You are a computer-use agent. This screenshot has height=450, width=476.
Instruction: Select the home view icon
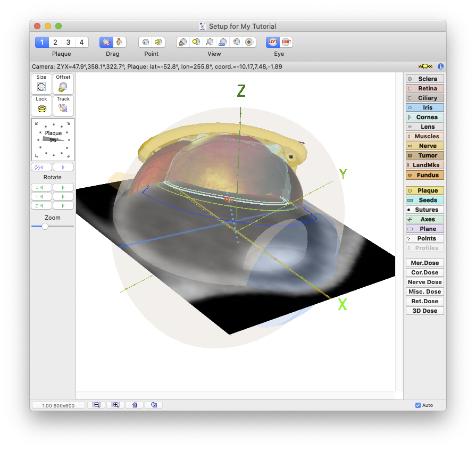click(x=183, y=42)
